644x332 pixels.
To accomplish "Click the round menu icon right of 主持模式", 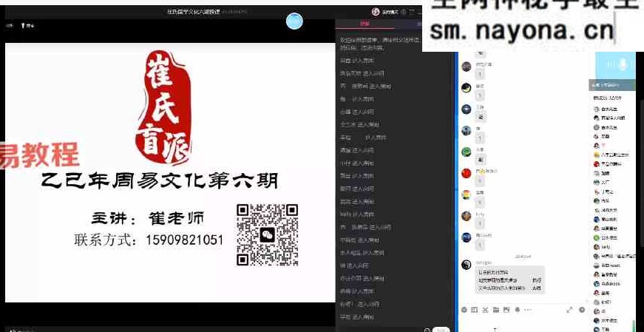I will point(404,12).
